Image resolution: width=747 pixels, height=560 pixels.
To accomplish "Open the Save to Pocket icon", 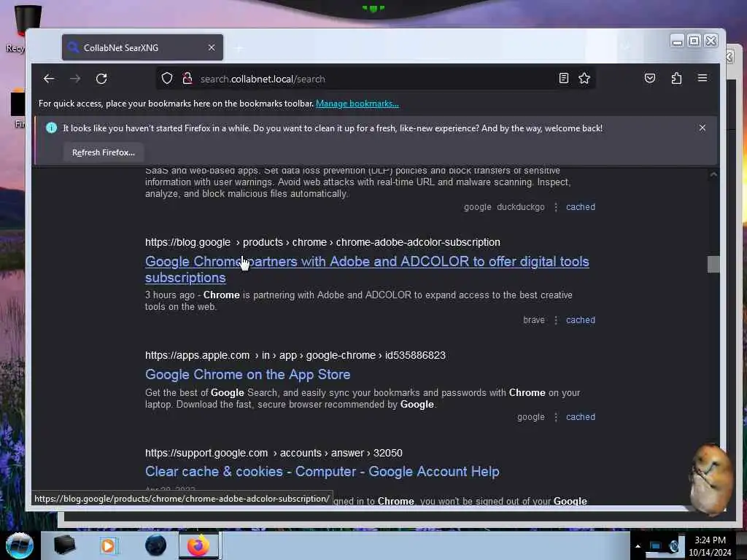I will tap(650, 78).
